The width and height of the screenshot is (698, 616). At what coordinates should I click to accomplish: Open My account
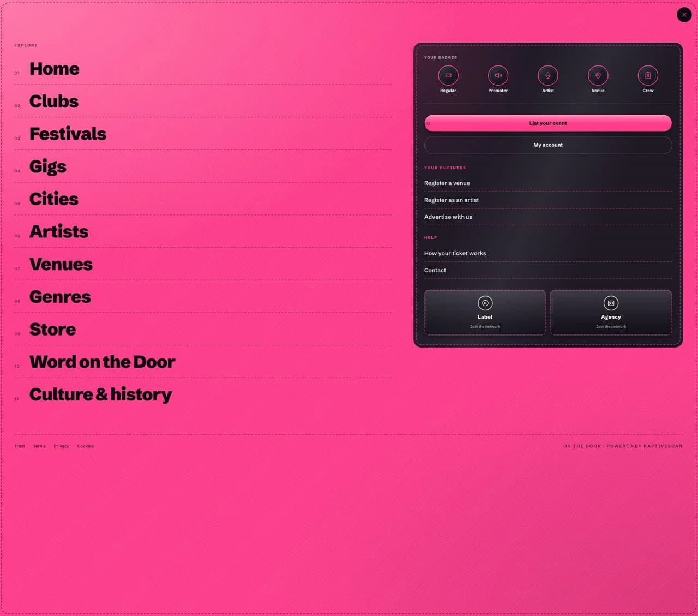[548, 145]
